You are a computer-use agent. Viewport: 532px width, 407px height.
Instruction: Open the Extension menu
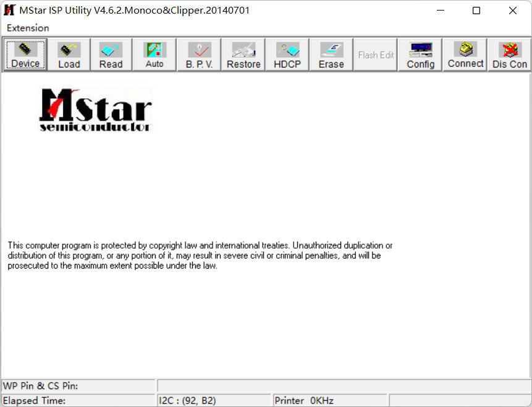point(28,28)
